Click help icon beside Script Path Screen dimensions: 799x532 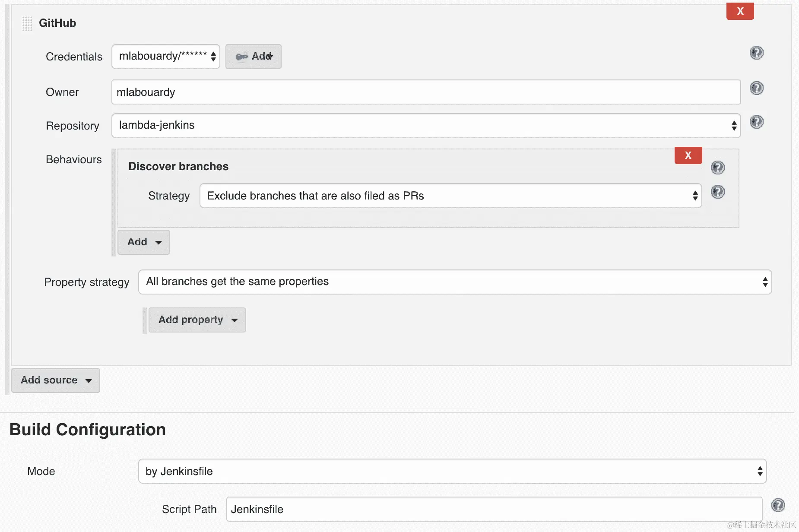click(x=778, y=505)
